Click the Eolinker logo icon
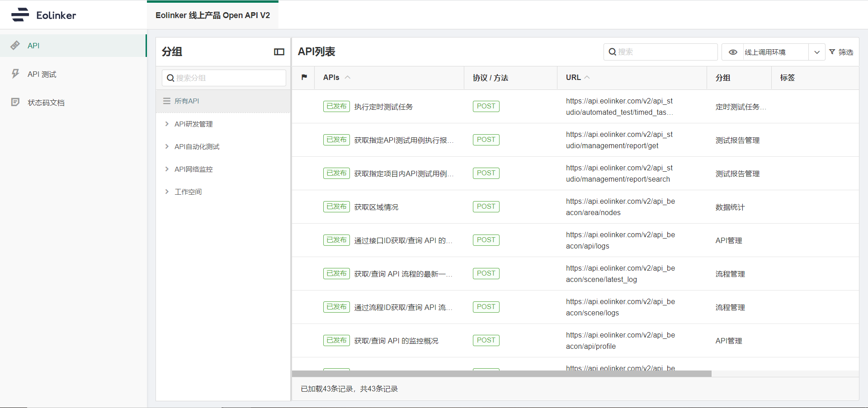Viewport: 868px width, 408px height. point(20,15)
